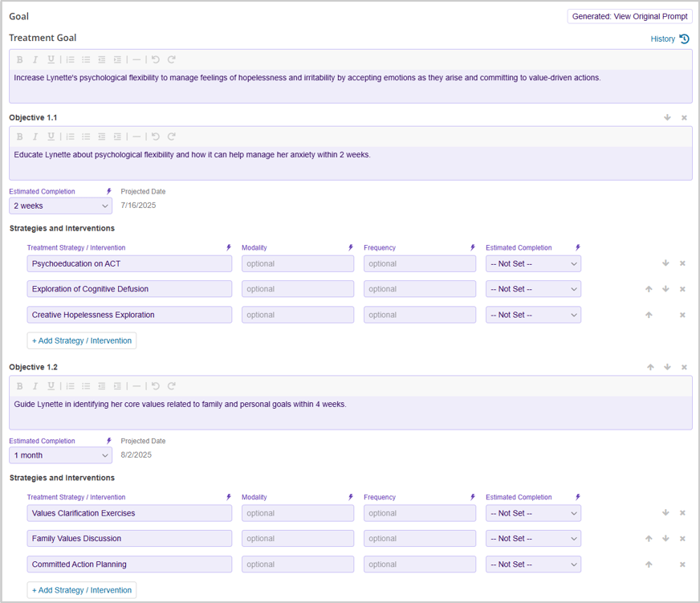
Task: Move Objective 1.2 up
Action: coord(650,367)
